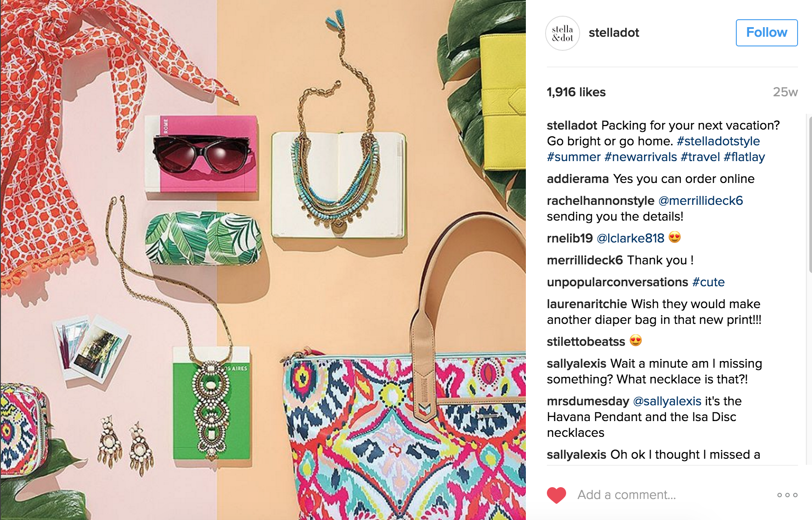This screenshot has width=812, height=520.
Task: View laurenaritchie's profile from comment
Action: tap(587, 304)
